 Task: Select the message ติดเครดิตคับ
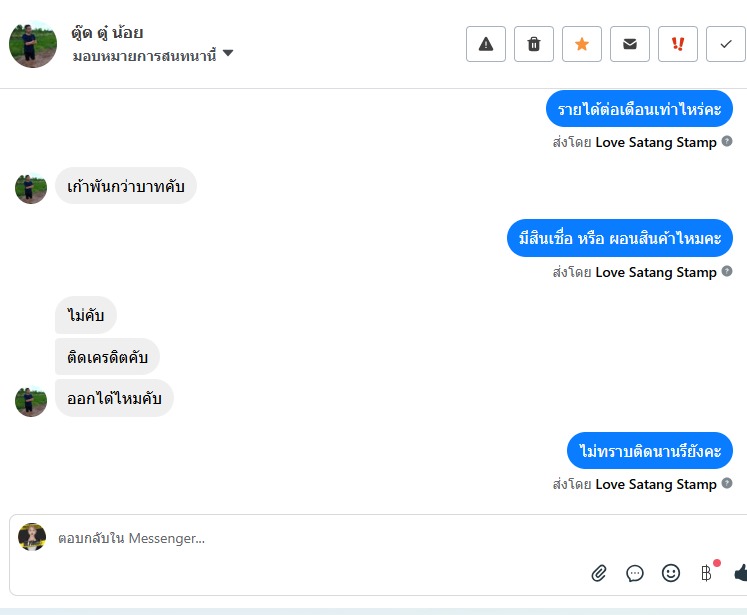point(107,357)
